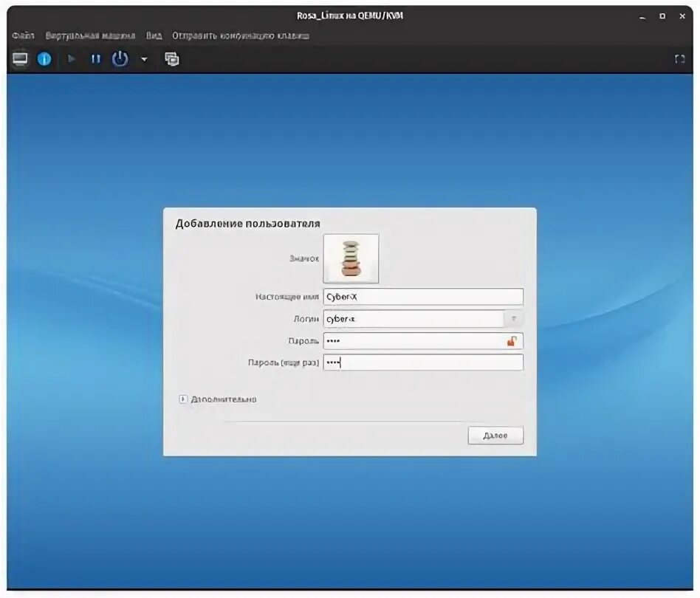The width and height of the screenshot is (700, 598).
Task: Open the login combo box dropdown arrow
Action: tap(514, 319)
